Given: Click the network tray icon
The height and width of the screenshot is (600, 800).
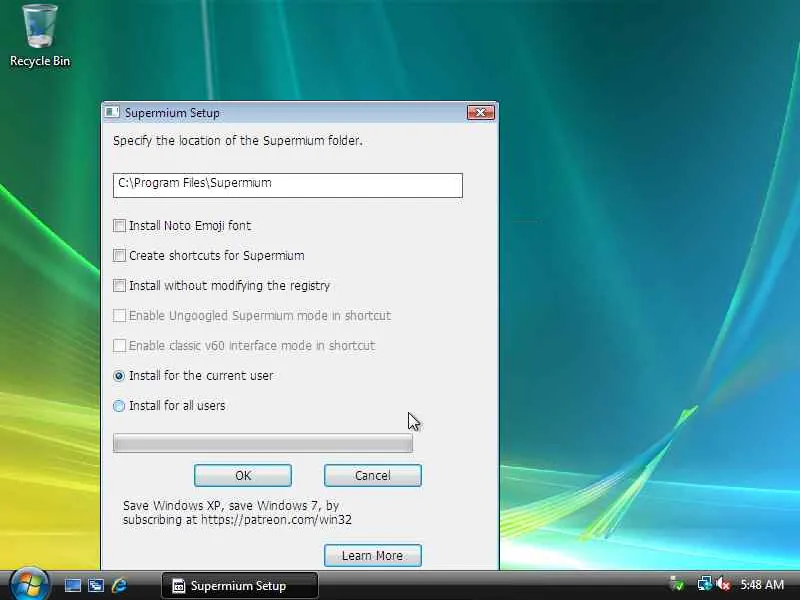Looking at the screenshot, I should point(705,584).
